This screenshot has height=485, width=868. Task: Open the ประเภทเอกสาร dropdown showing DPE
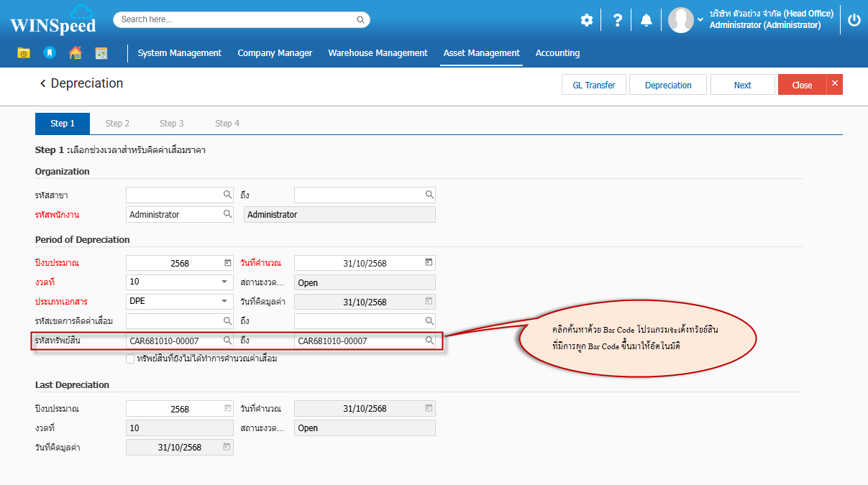[x=224, y=301]
